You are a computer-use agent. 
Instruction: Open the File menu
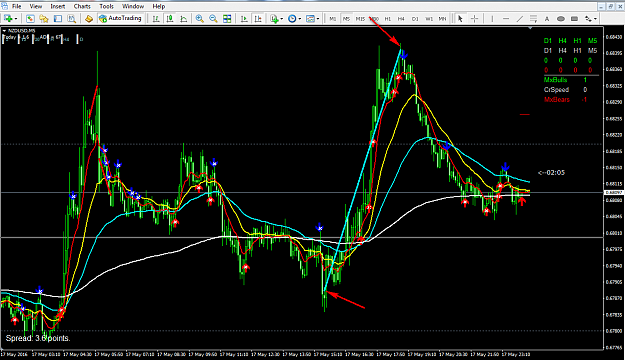(x=16, y=6)
